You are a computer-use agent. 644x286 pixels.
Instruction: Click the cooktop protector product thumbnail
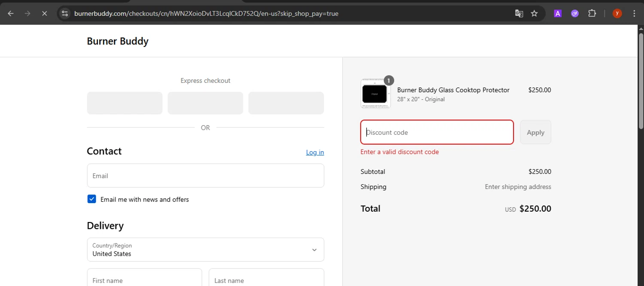tap(376, 94)
